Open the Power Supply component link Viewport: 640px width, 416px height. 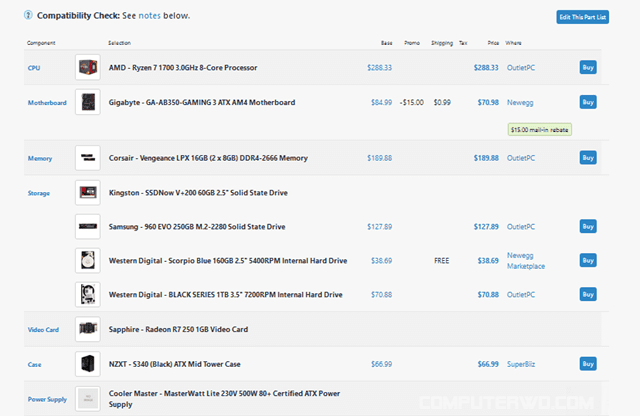coord(47,399)
